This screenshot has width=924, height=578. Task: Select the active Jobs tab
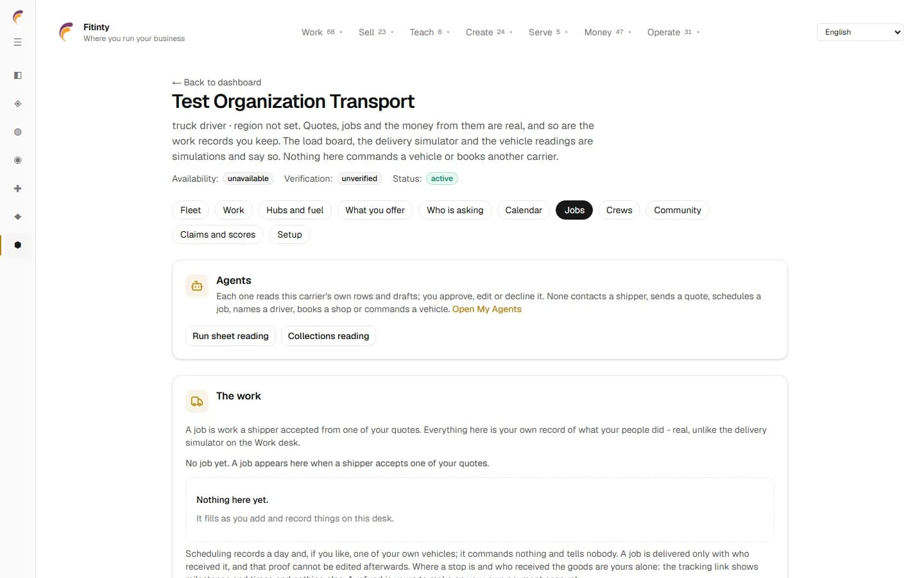click(574, 210)
